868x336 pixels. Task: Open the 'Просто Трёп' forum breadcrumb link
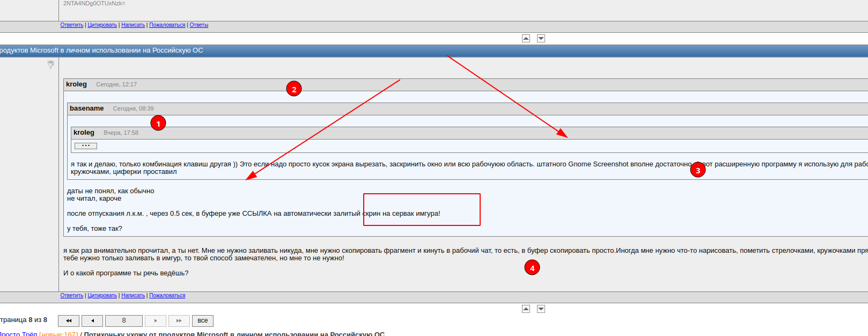(18, 333)
